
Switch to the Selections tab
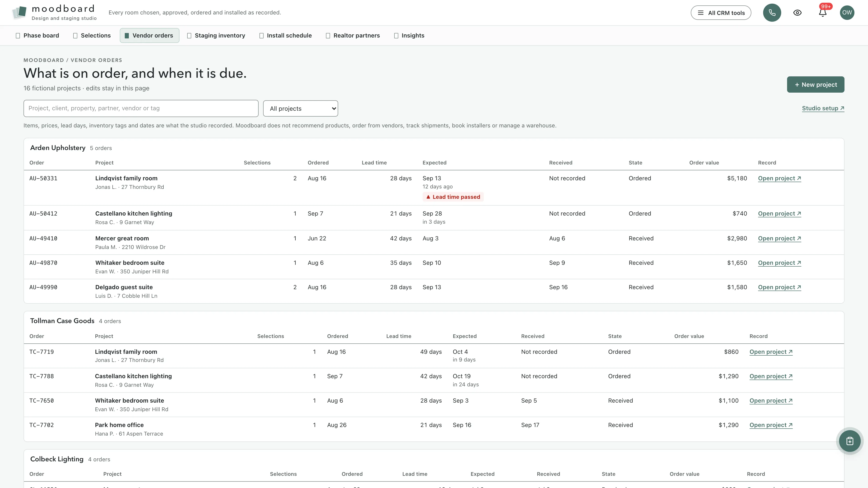click(92, 35)
